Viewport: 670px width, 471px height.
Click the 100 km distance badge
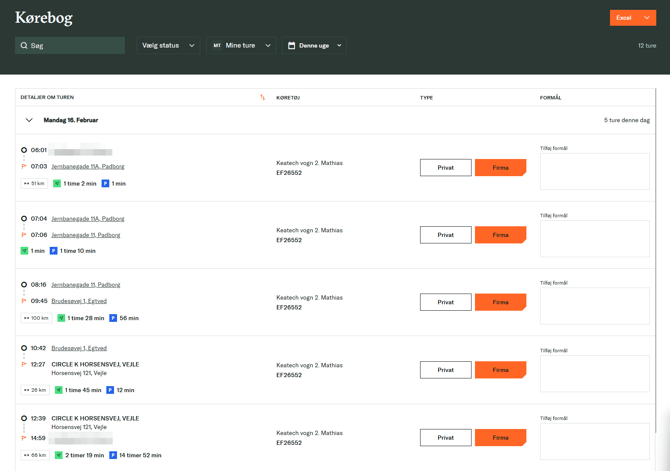(36, 318)
